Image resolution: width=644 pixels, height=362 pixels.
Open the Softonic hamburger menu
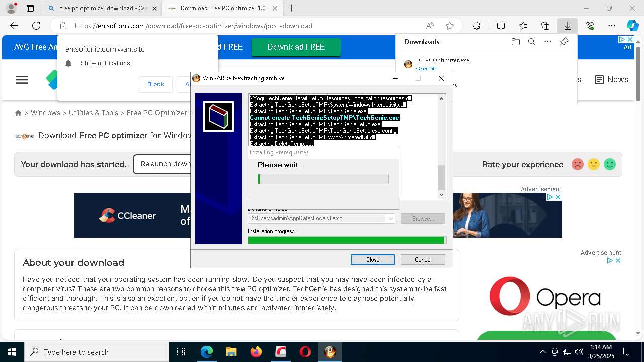22,80
